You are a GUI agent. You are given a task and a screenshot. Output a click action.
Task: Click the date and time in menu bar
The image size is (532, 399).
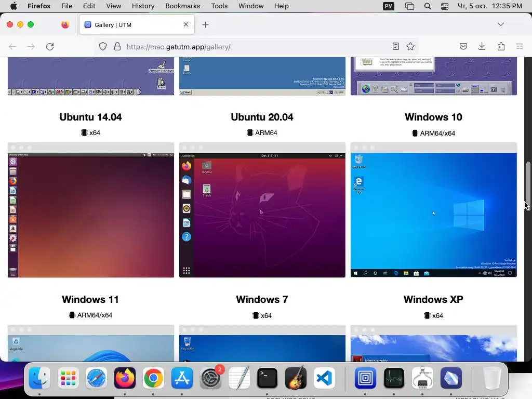(x=489, y=6)
